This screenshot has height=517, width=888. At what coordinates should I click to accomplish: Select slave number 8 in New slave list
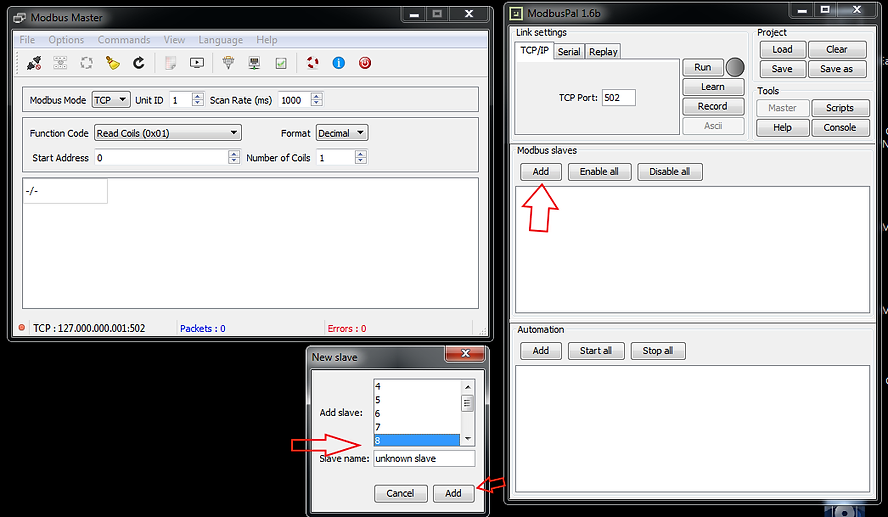(417, 440)
